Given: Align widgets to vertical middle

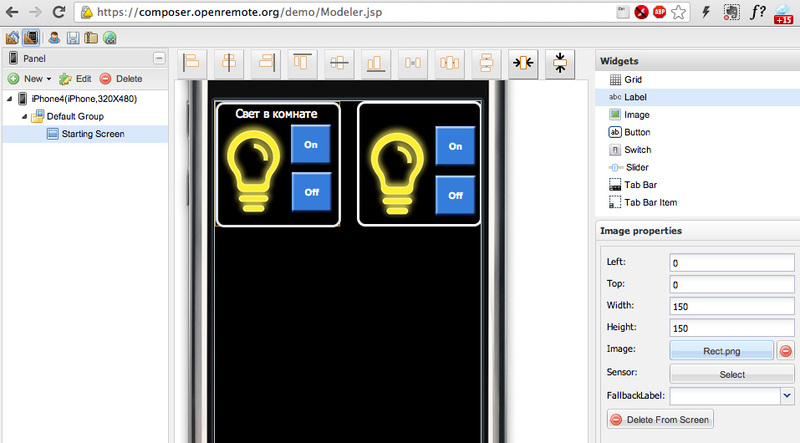Looking at the screenshot, I should pos(339,63).
